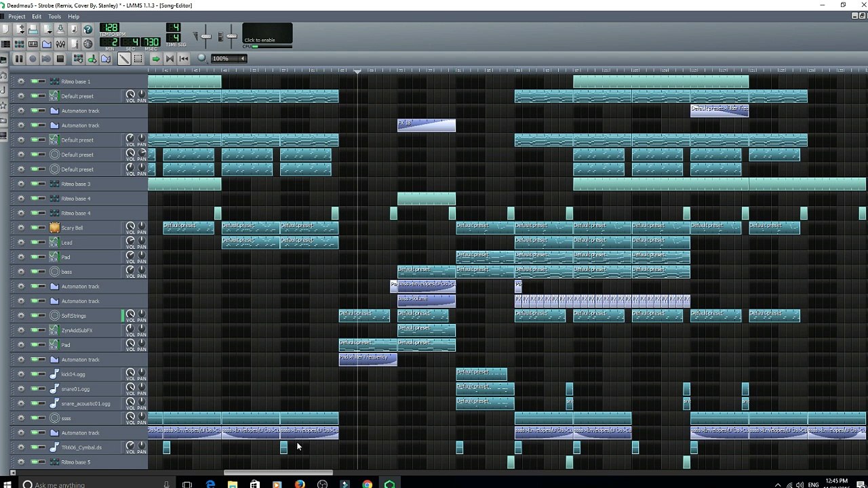Add a sample track
Image resolution: width=868 pixels, height=488 pixels.
[92, 59]
